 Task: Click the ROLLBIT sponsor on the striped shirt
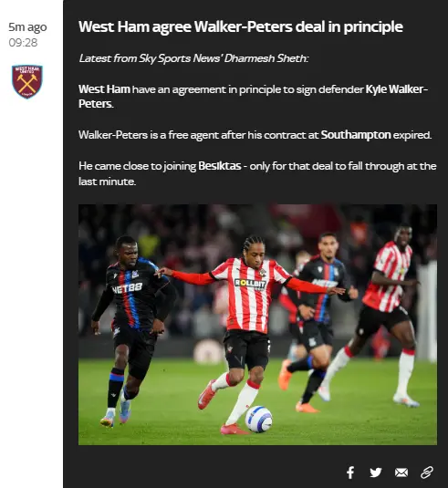[x=250, y=284]
